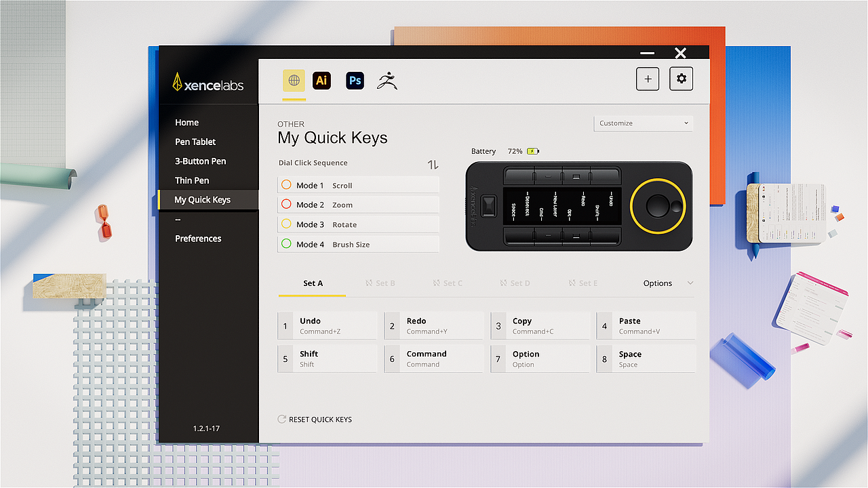
Task: Switch to the Set C tab
Action: (x=448, y=283)
